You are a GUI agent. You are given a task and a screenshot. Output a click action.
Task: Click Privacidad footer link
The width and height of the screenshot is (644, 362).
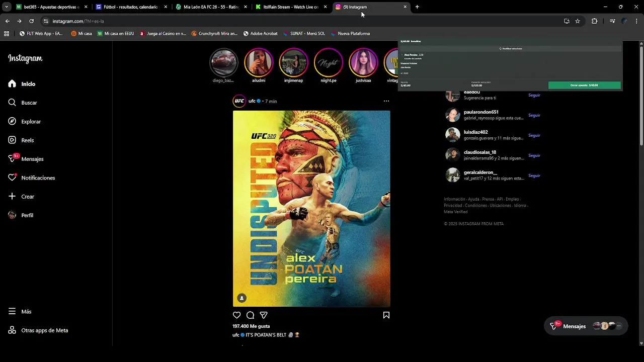point(453,206)
